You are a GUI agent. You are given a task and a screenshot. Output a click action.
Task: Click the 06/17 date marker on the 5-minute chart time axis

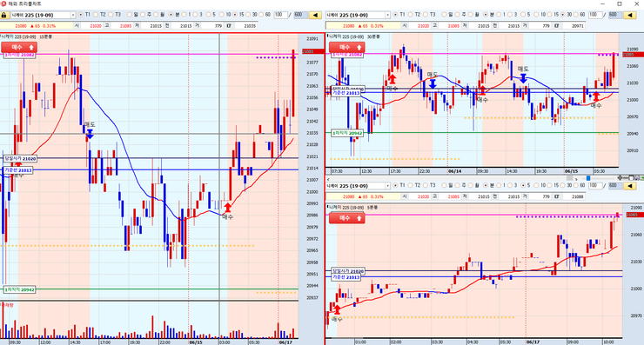(x=533, y=342)
